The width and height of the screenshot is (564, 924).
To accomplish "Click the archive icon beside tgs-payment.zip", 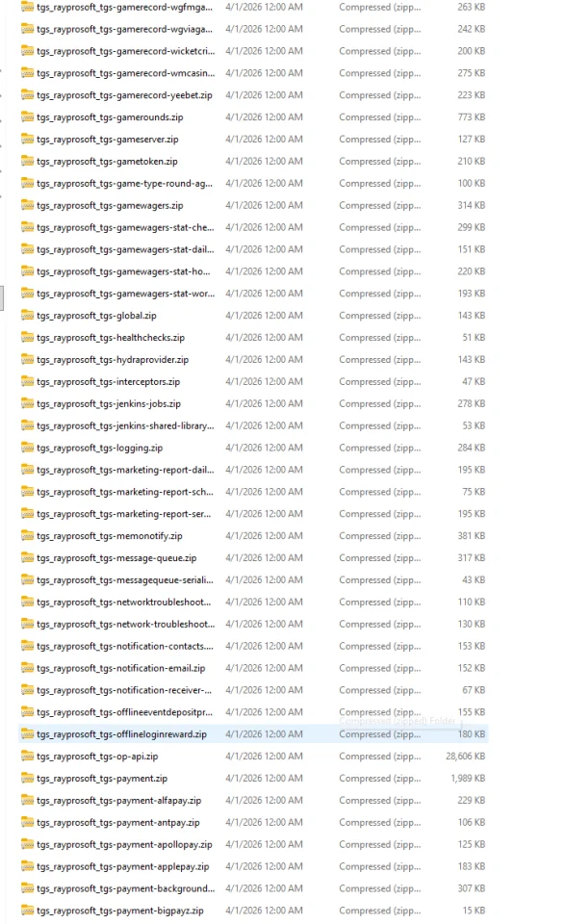I will (x=27, y=778).
